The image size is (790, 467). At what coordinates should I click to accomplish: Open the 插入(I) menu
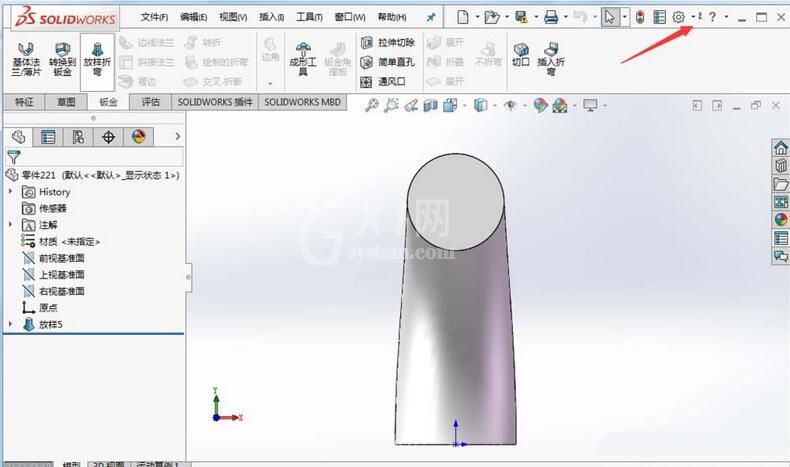272,17
